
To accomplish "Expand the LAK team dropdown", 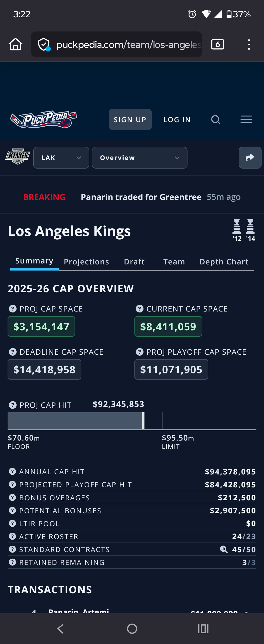I will pyautogui.click(x=61, y=158).
